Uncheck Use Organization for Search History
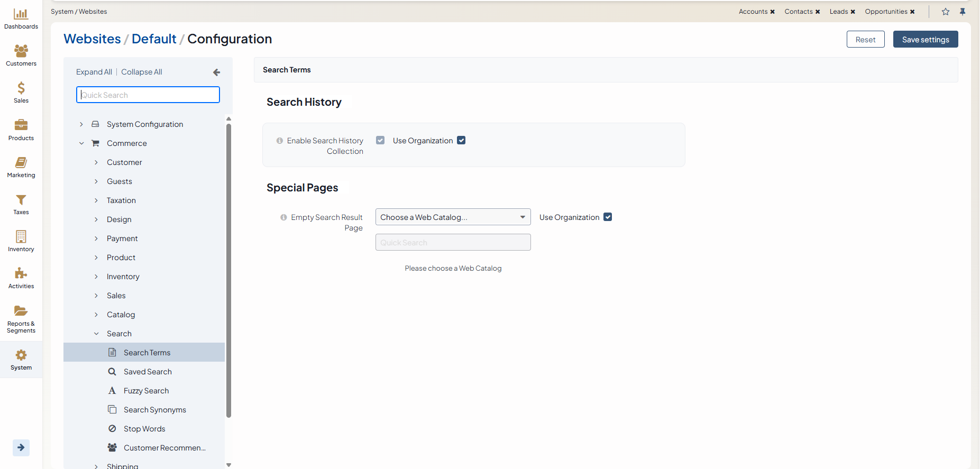This screenshot has width=980, height=469. [x=461, y=141]
